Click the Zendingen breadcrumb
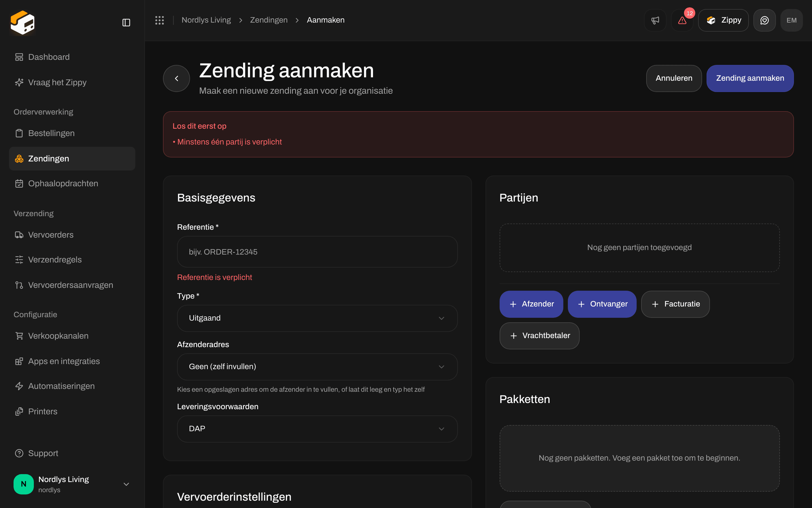The width and height of the screenshot is (812, 508). pyautogui.click(x=269, y=20)
